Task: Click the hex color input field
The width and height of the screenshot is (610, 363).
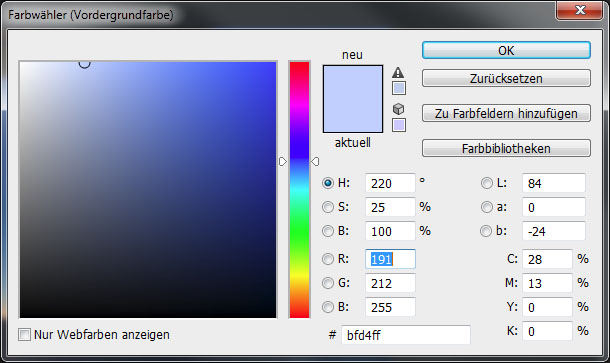Action: coord(406,335)
